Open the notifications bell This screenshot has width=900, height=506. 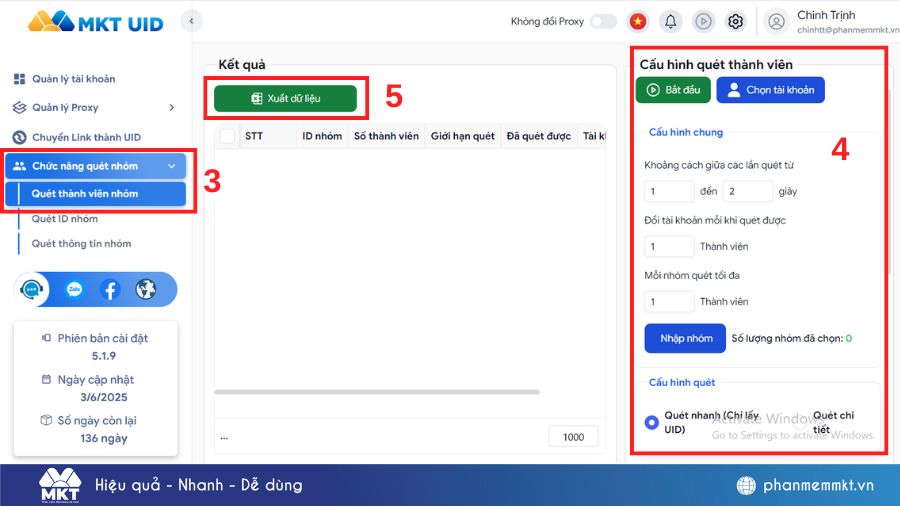(x=670, y=21)
